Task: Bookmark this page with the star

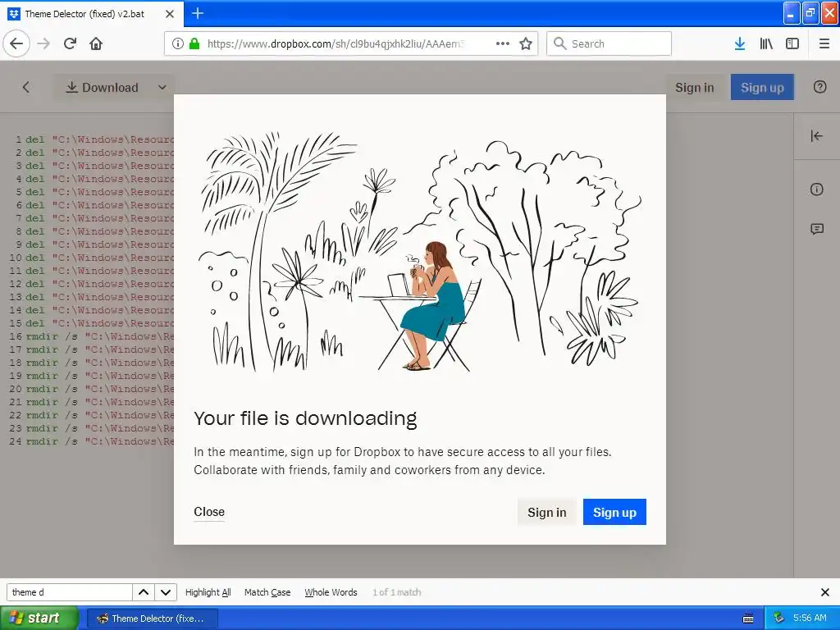Action: click(x=526, y=43)
